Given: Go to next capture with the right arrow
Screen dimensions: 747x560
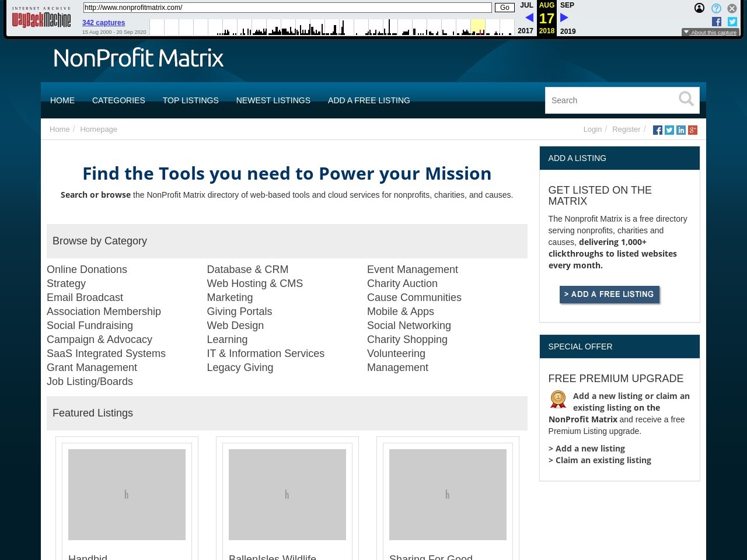Looking at the screenshot, I should click(564, 18).
